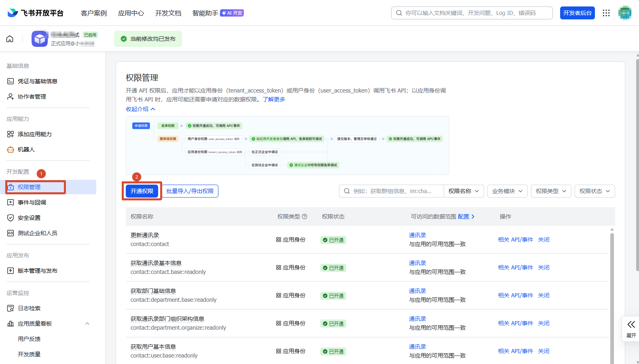Focus the top documentation search field

472,13
